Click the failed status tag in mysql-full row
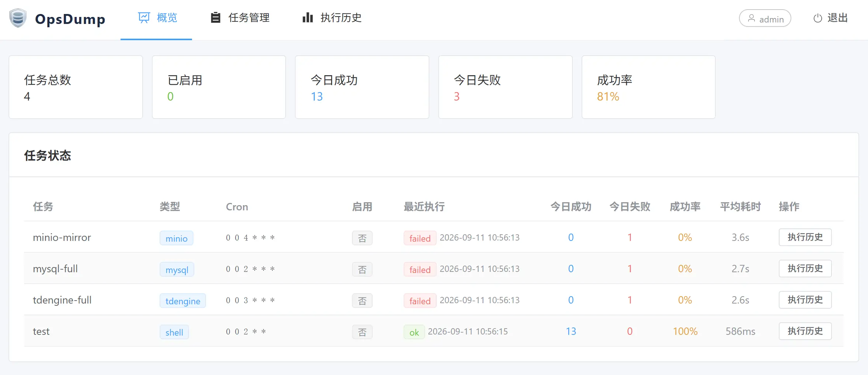This screenshot has width=868, height=375. click(x=420, y=269)
